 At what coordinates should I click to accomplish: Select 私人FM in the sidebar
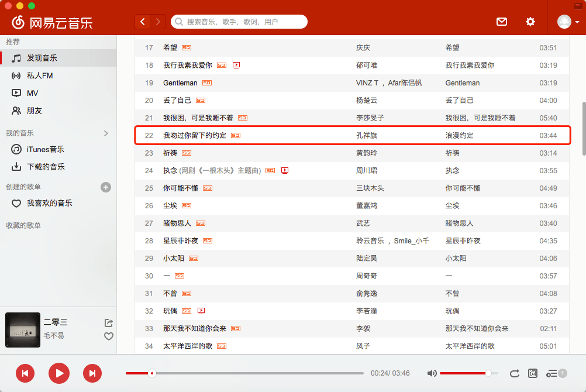click(x=40, y=75)
